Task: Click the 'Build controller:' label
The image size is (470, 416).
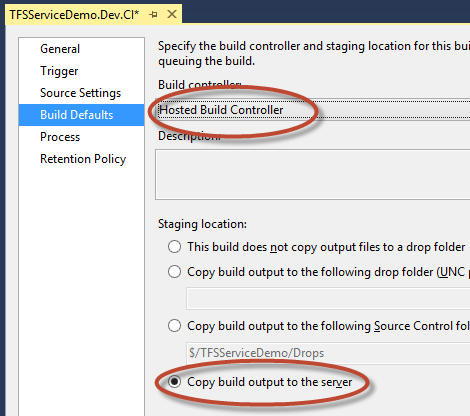Action: [200, 85]
